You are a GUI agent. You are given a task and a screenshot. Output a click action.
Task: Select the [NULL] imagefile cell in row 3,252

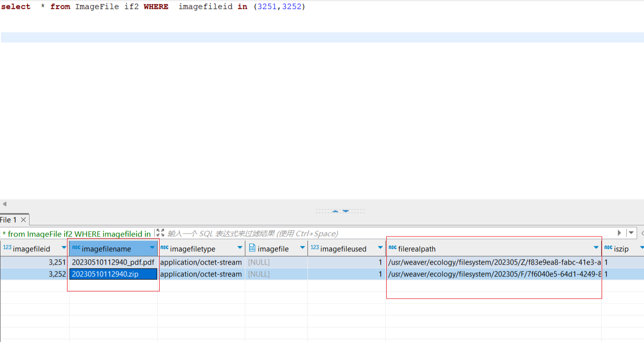tap(276, 274)
